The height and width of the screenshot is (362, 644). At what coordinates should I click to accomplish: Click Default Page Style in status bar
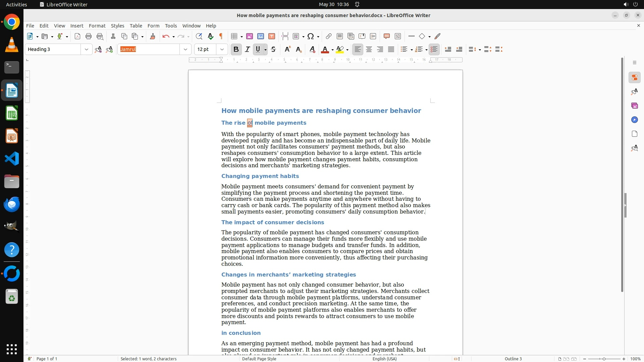[x=259, y=359]
